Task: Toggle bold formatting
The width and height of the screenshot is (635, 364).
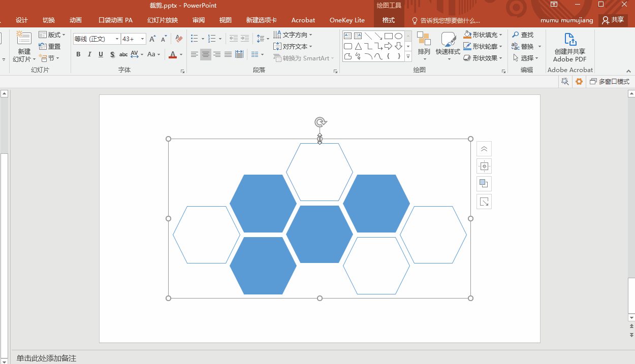Action: 78,54
